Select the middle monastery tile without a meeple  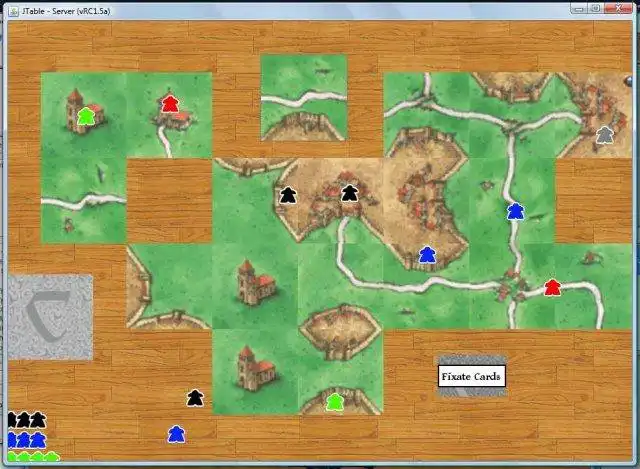coord(255,286)
